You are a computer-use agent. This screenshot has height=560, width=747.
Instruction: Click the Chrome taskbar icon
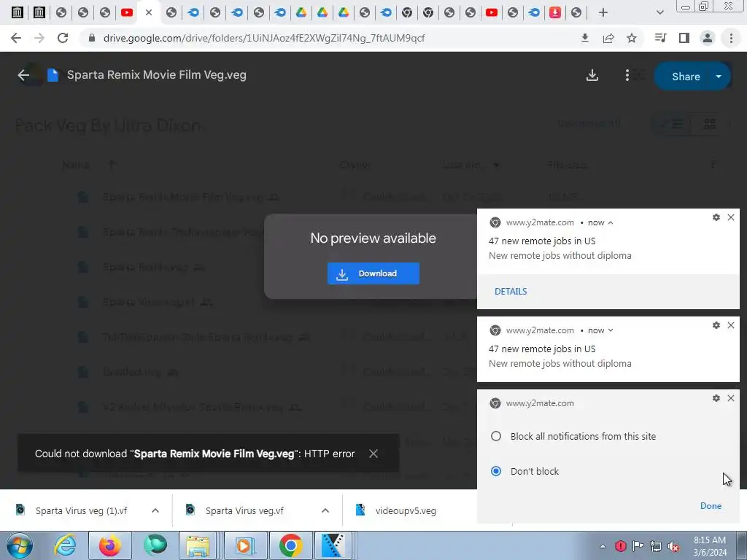click(290, 545)
